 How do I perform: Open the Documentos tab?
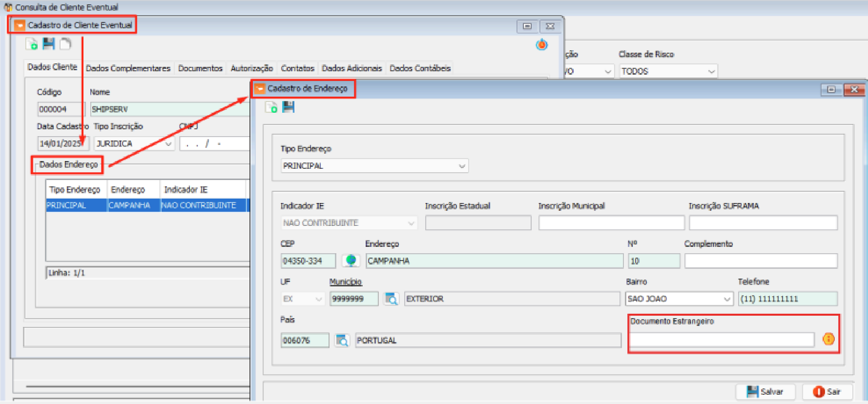pos(200,68)
